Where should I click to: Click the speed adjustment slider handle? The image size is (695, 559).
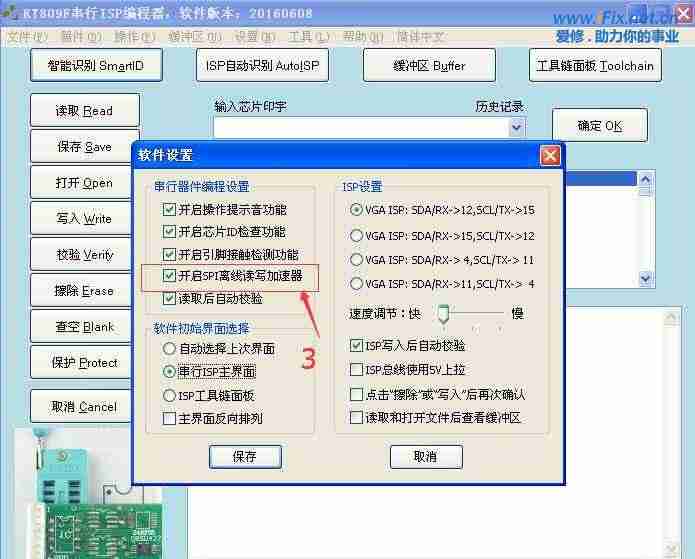442,314
